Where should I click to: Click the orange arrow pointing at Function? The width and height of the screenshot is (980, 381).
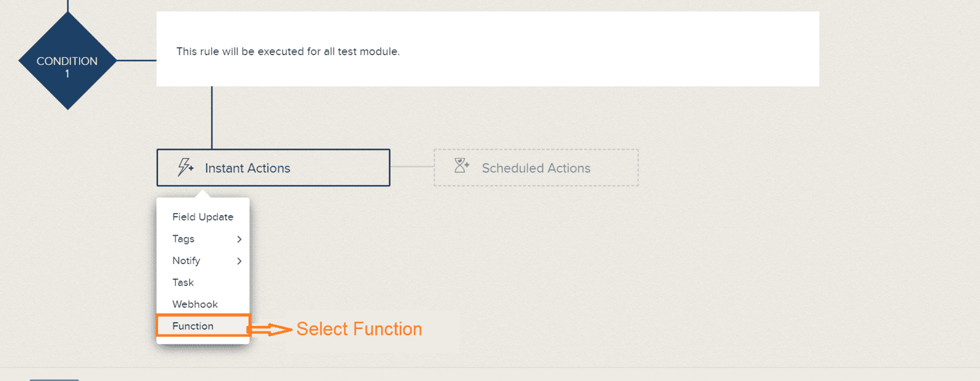tap(269, 330)
